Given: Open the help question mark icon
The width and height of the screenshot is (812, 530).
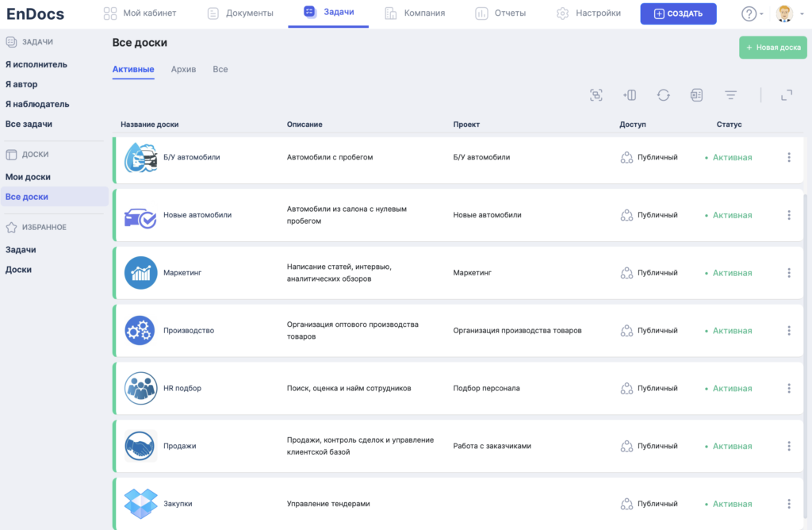Looking at the screenshot, I should tap(749, 13).
